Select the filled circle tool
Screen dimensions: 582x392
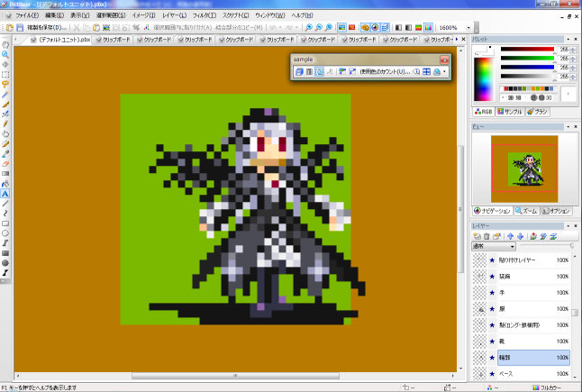coord(5,263)
